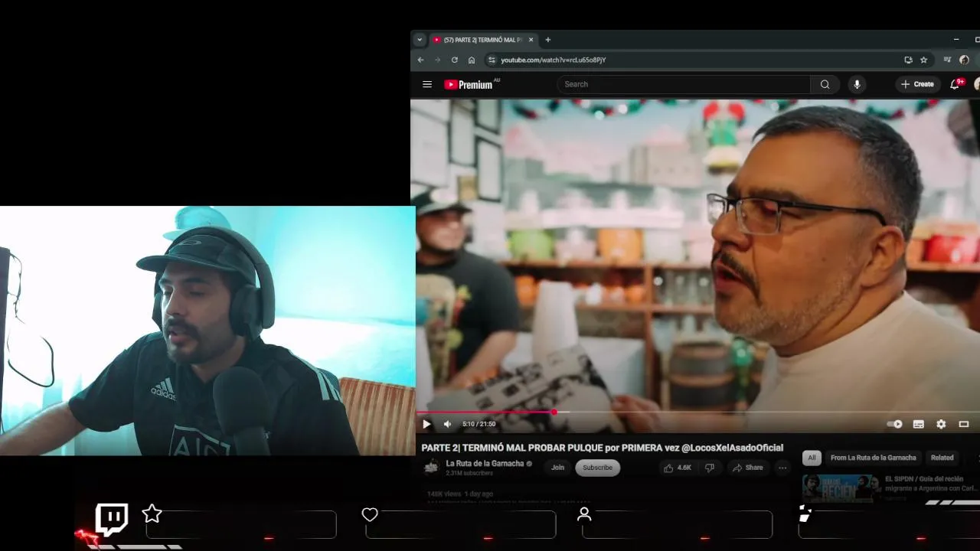The width and height of the screenshot is (980, 551).
Task: Open a new browser tab
Action: 547,40
